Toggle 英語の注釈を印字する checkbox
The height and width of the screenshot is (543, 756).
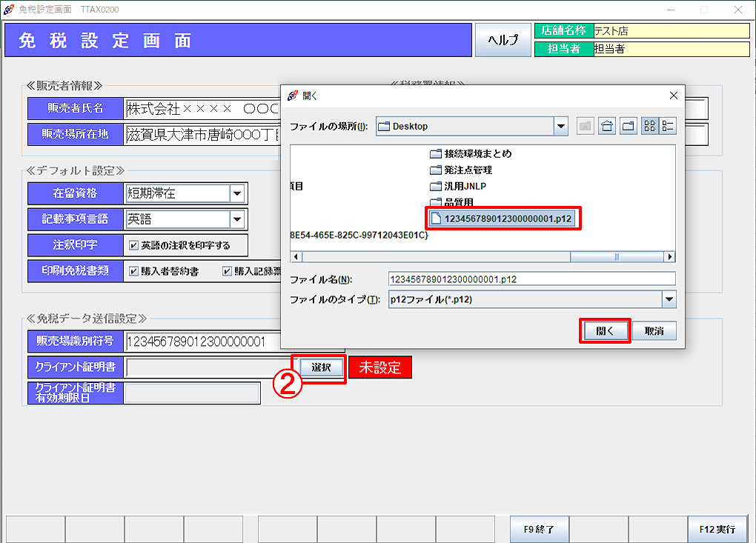133,246
